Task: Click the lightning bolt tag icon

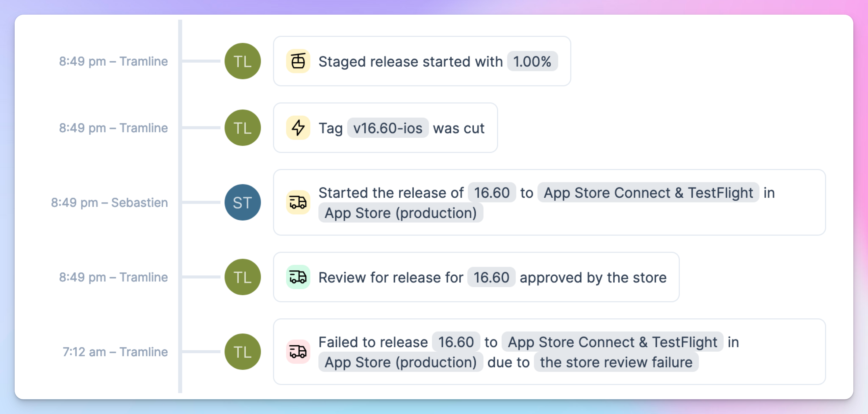Action: pos(298,128)
